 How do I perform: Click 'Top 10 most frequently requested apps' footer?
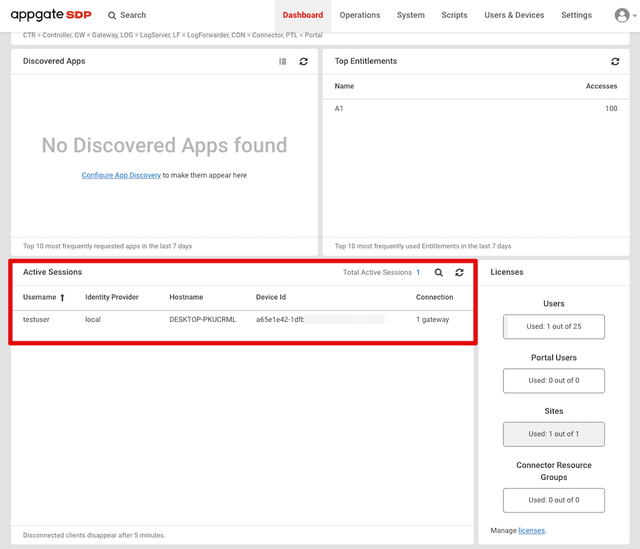[x=107, y=246]
